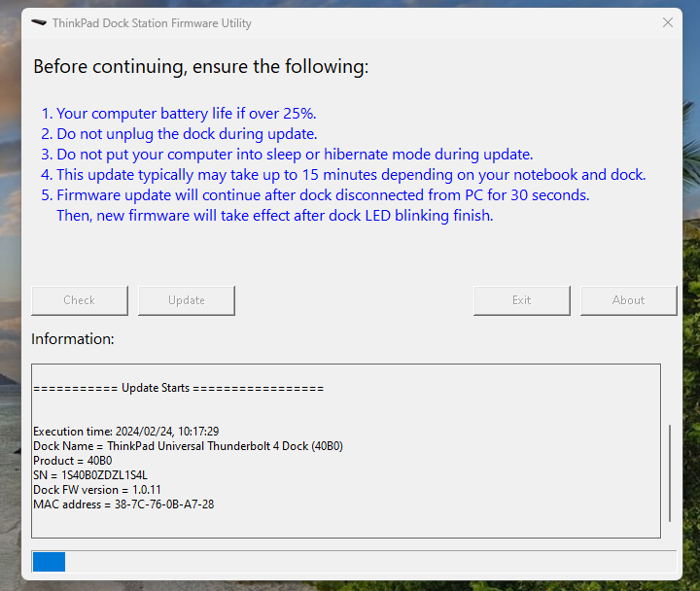Viewport: 700px width, 591px height.
Task: Click the '15 minutes' update duration instruction
Action: coord(343,175)
